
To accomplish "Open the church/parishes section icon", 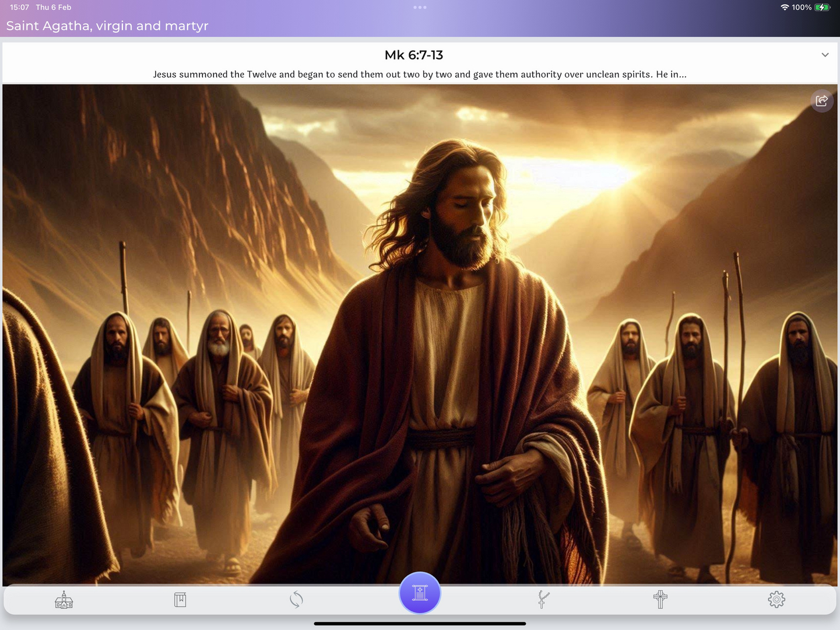I will [x=64, y=599].
